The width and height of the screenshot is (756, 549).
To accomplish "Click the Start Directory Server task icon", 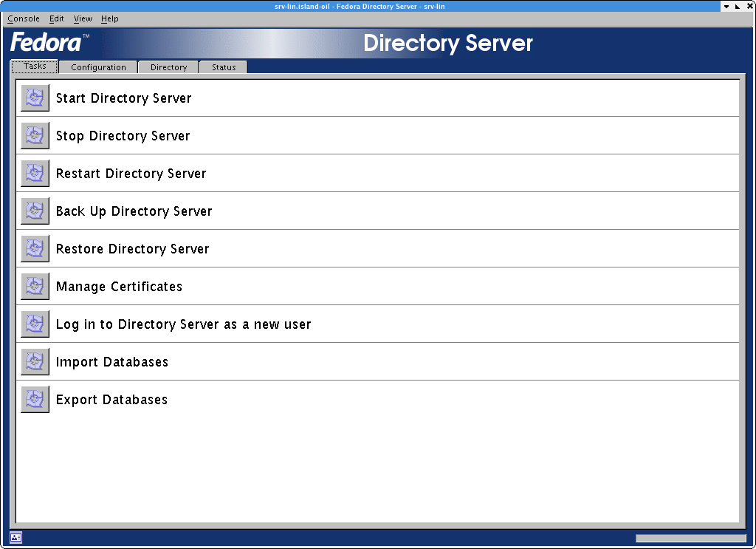I will click(x=35, y=98).
